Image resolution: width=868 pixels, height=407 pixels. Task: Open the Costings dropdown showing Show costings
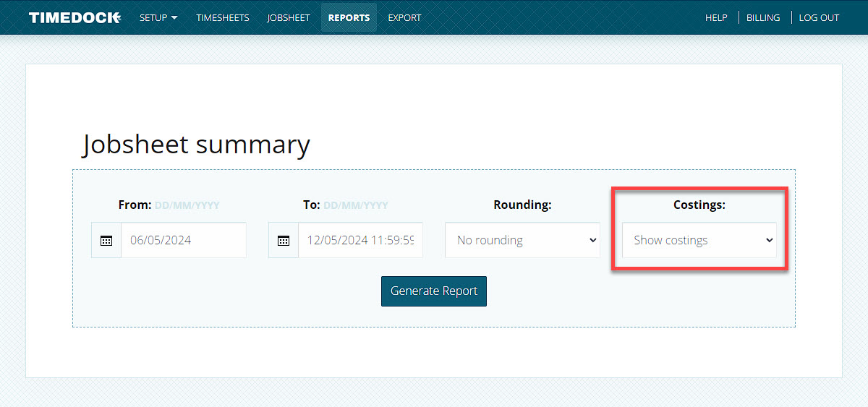coord(699,241)
